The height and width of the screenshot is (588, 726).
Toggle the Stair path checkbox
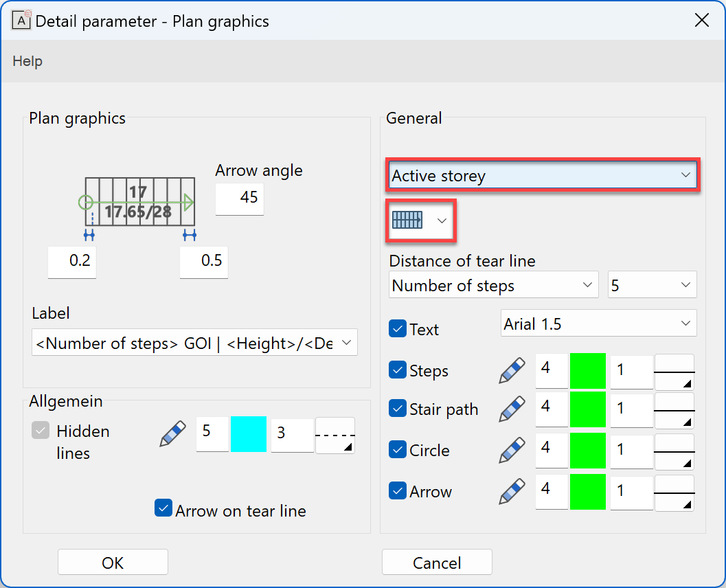point(398,409)
